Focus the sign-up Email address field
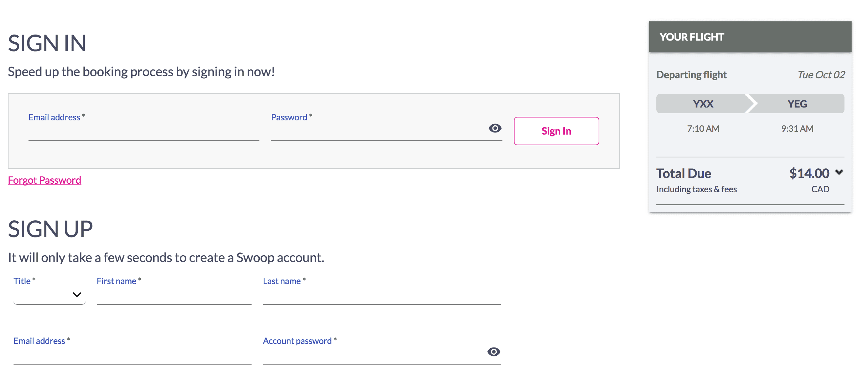This screenshot has width=868, height=371. pyautogui.click(x=132, y=355)
